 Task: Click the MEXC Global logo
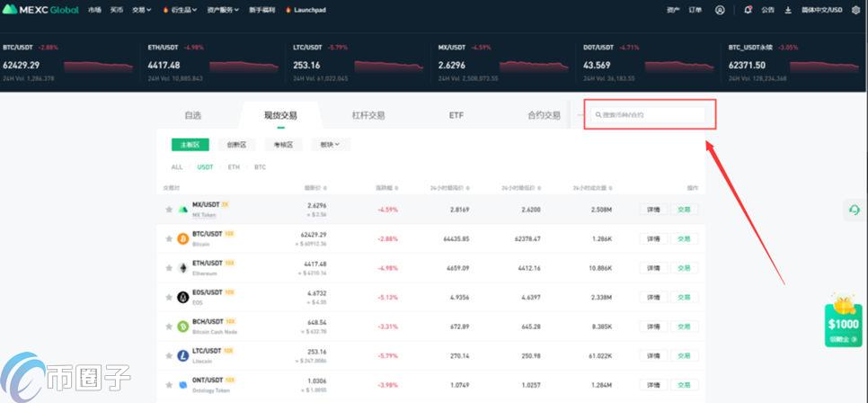pyautogui.click(x=40, y=9)
